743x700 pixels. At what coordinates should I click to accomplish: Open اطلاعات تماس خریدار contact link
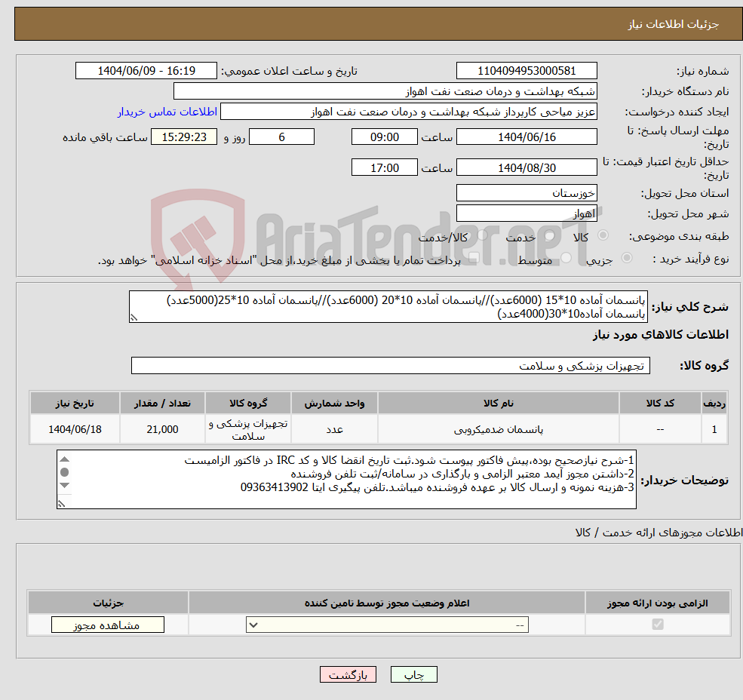pyautogui.click(x=167, y=112)
